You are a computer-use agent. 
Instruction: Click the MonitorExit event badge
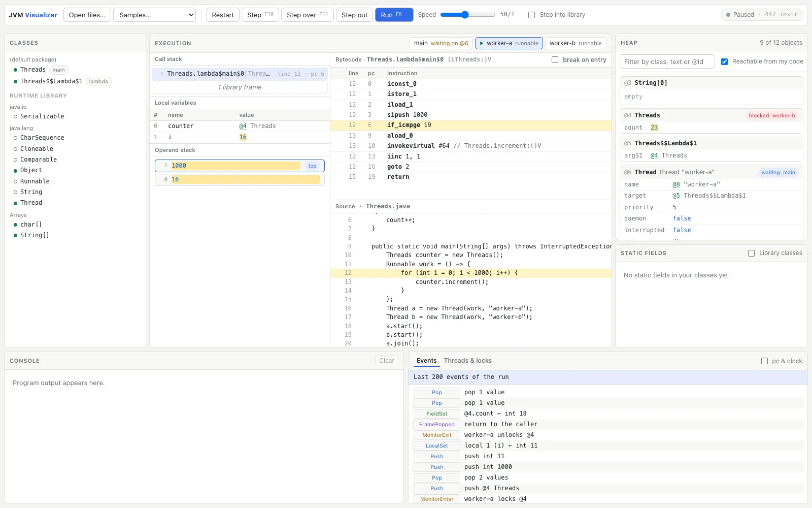point(437,435)
